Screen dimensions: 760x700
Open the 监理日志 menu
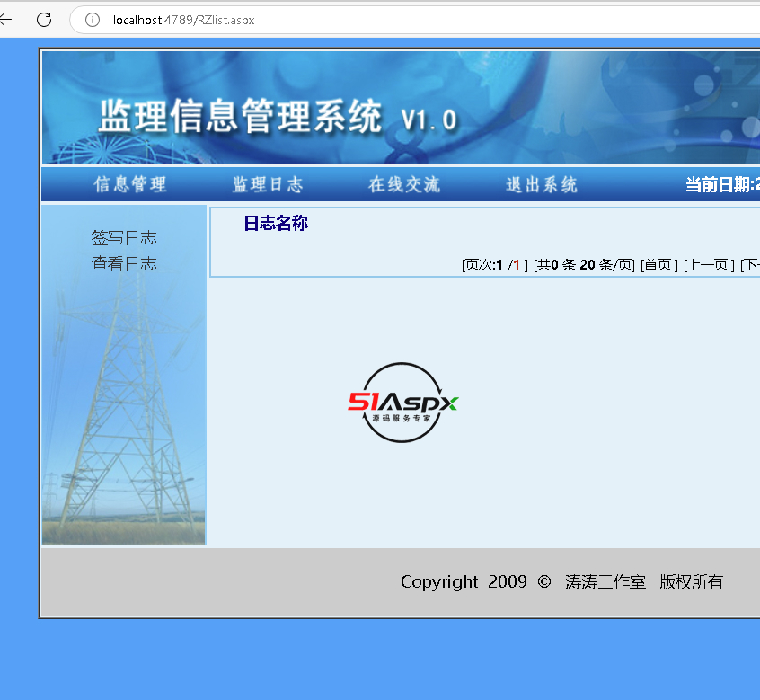(x=268, y=185)
